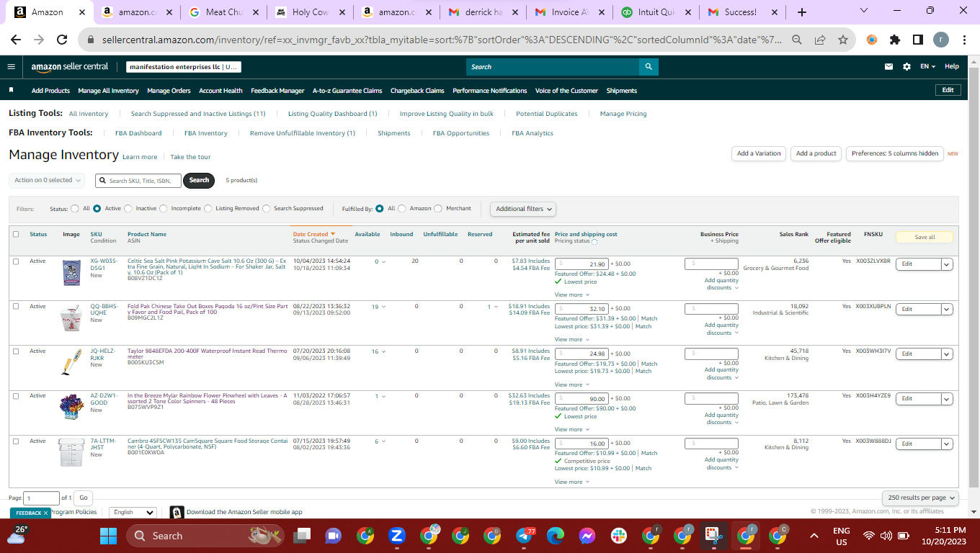This screenshot has width=980, height=553.
Task: Open the Seller Central hamburger menu
Action: [11, 66]
